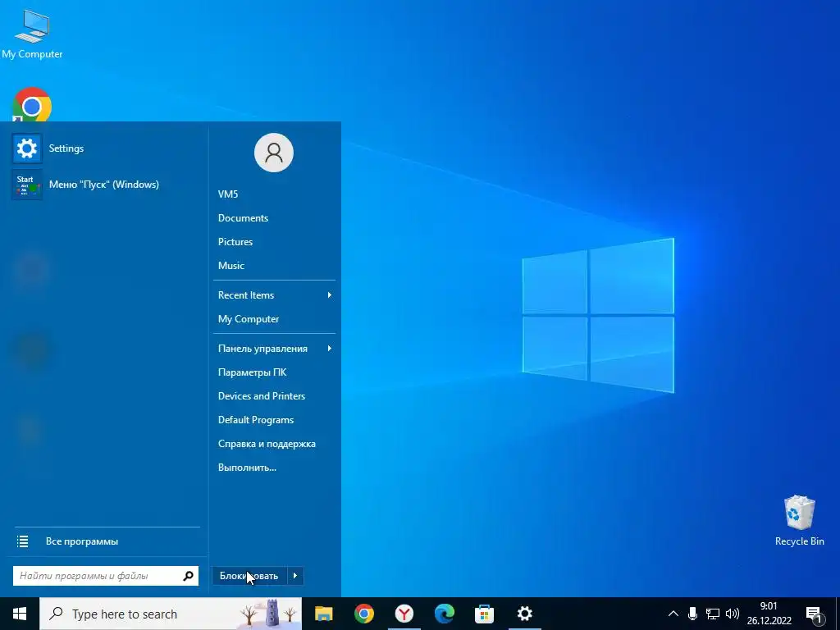This screenshot has width=840, height=630.
Task: Click the start menu search magnifier icon
Action: pyautogui.click(x=188, y=576)
